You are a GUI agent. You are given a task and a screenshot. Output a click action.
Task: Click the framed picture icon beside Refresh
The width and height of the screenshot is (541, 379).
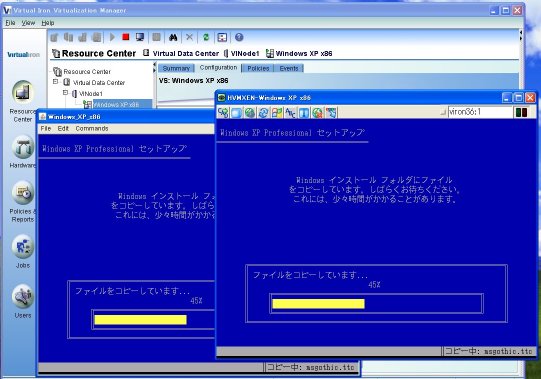click(x=222, y=37)
